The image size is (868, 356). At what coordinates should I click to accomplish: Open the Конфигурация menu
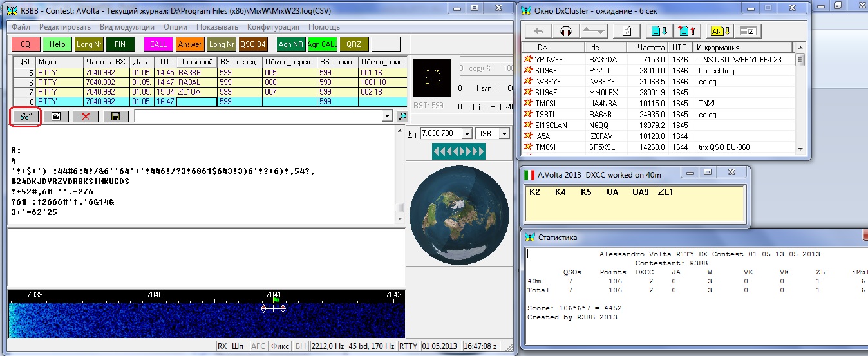[x=273, y=27]
